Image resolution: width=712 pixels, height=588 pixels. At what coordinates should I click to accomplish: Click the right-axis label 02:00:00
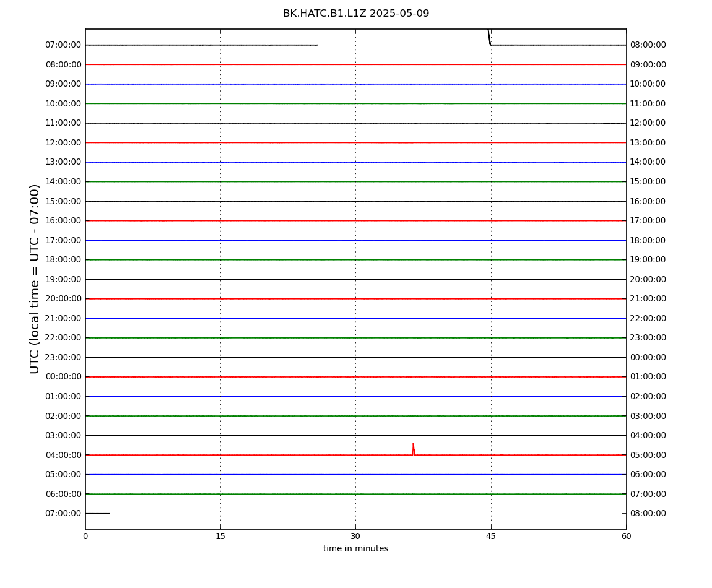[x=648, y=396]
